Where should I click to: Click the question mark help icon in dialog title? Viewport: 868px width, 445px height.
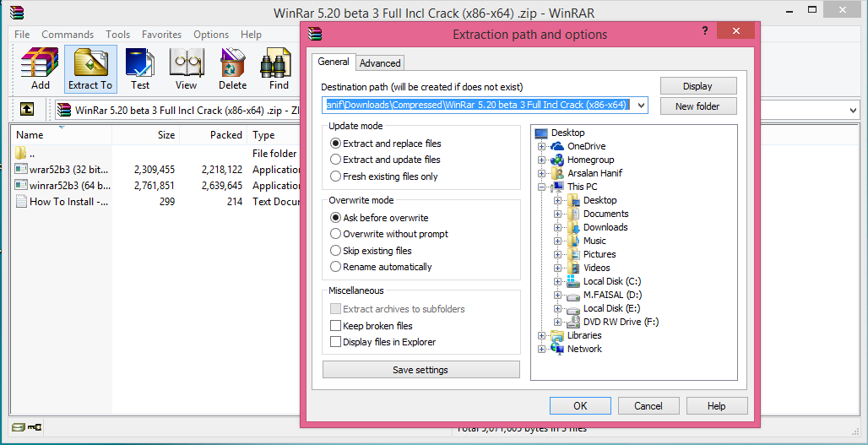click(705, 31)
